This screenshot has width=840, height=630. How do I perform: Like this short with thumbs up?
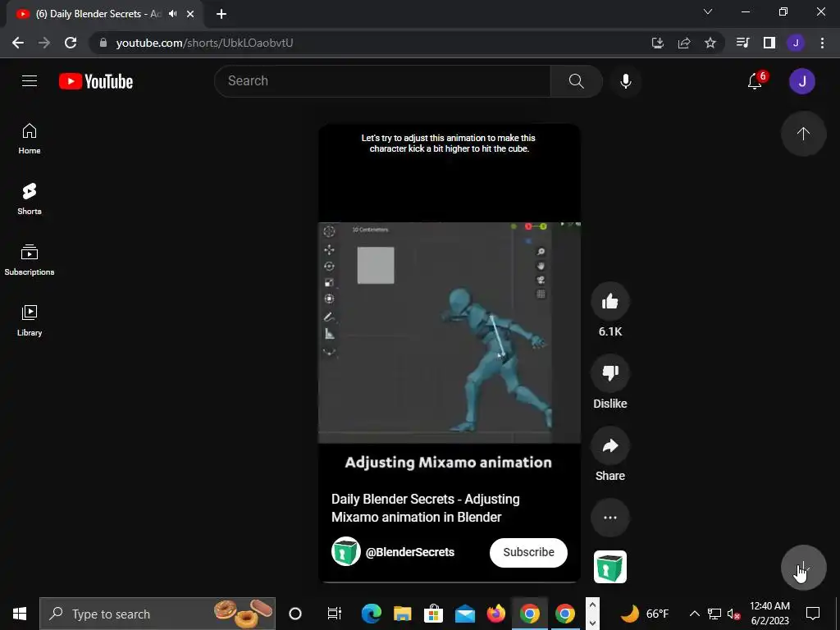[x=610, y=302]
